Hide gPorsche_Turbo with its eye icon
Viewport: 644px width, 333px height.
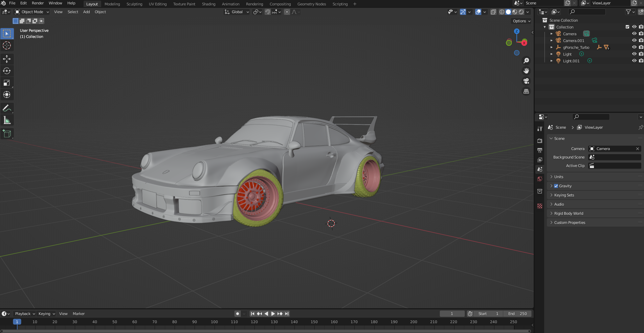tap(634, 47)
